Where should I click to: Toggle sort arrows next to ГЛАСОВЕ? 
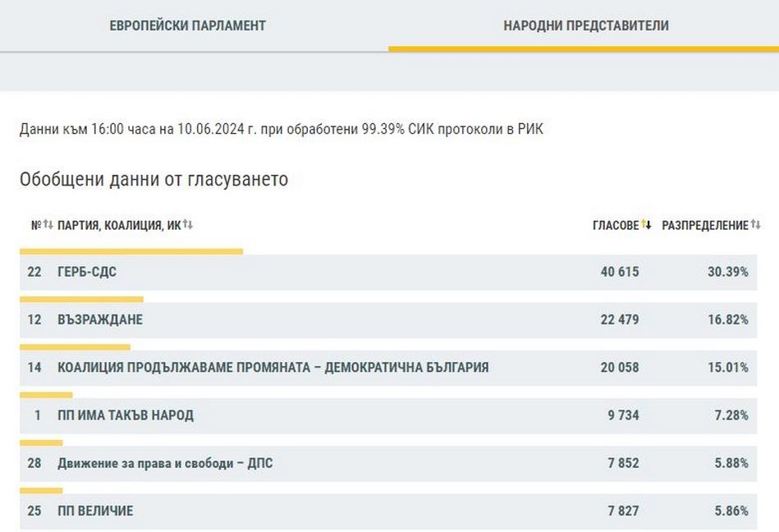click(647, 225)
